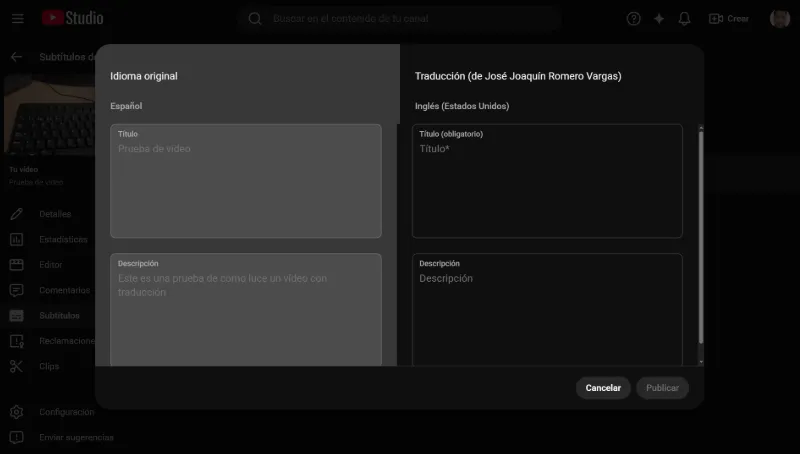This screenshot has height=454, width=800.
Task: Open Comentarios in the sidebar
Action: tap(64, 290)
